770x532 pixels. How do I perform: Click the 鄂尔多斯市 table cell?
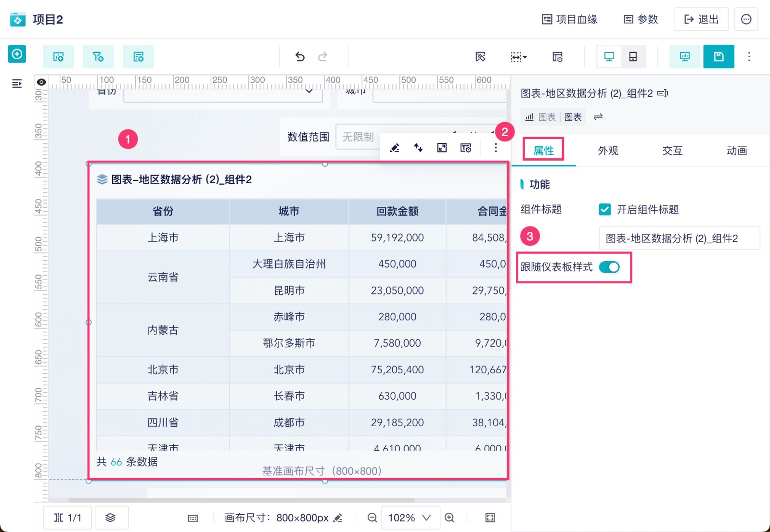(289, 343)
